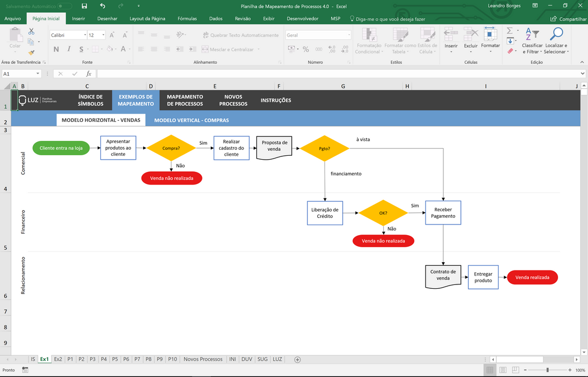Open the font size dropdown

coord(103,35)
